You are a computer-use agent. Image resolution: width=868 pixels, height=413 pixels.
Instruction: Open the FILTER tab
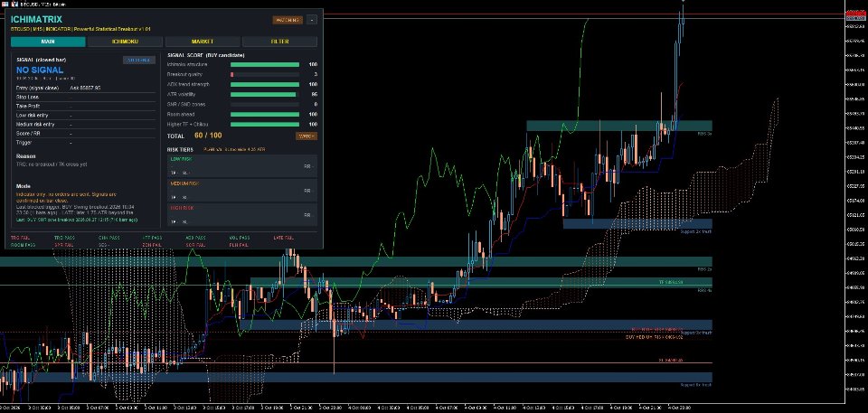point(279,42)
